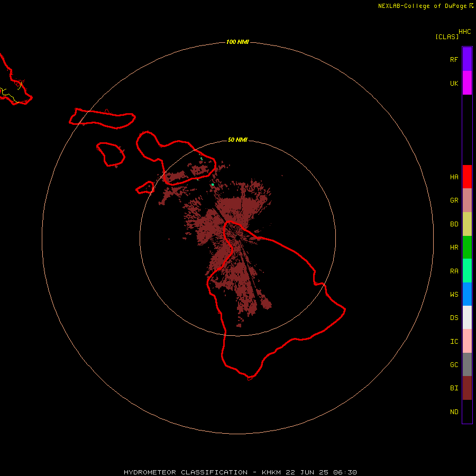
Task: Click the 50 NMI range ring label
Action: pos(237,140)
